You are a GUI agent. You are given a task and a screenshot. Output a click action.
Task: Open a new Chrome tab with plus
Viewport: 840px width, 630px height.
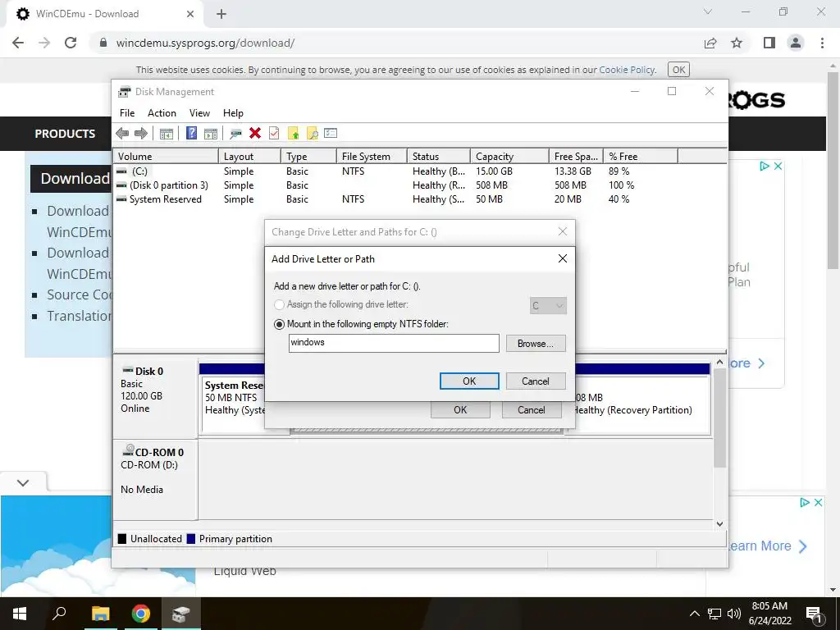point(221,14)
